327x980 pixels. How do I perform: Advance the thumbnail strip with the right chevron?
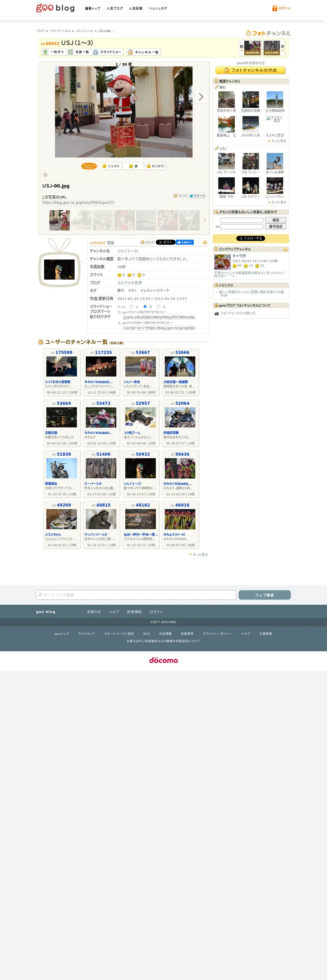tap(204, 220)
